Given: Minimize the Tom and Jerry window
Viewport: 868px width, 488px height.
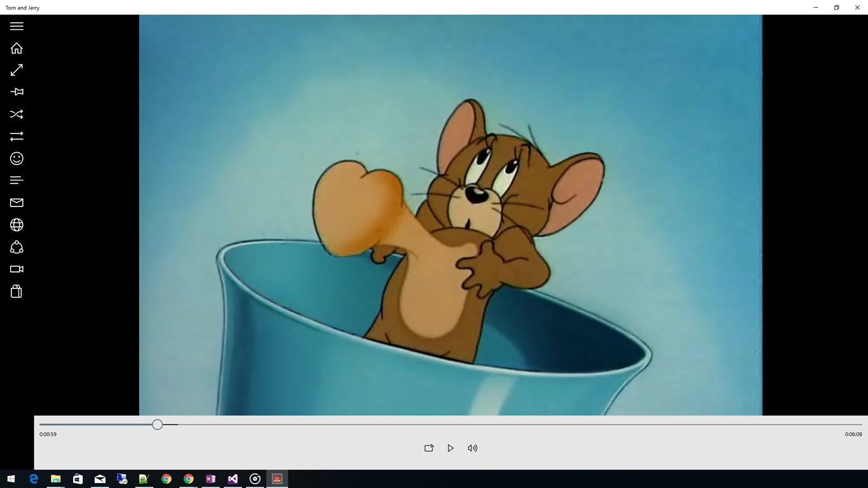Looking at the screenshot, I should [816, 8].
